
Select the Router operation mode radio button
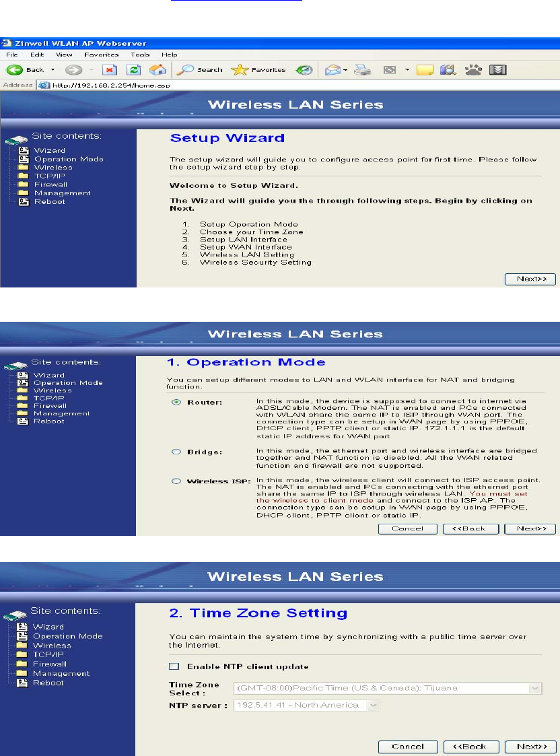pyautogui.click(x=176, y=402)
